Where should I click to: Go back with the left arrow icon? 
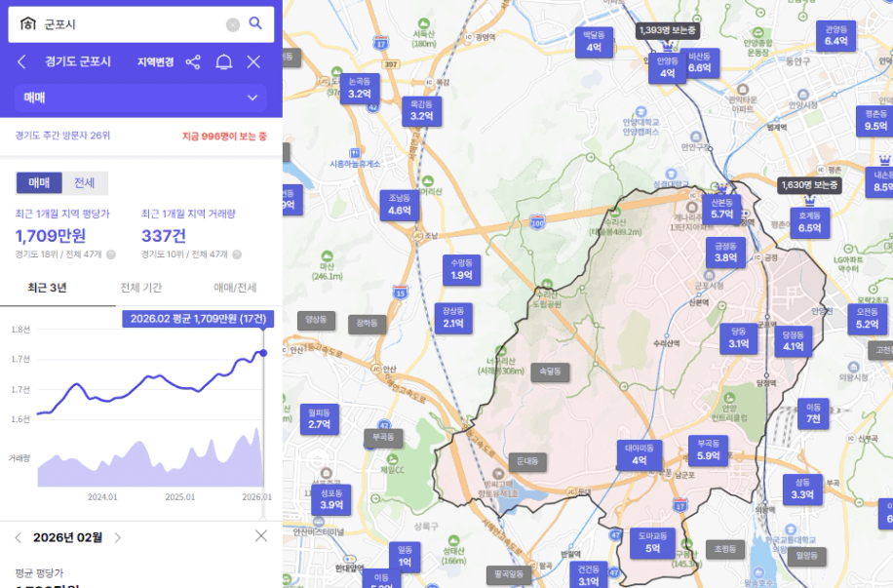point(21,62)
